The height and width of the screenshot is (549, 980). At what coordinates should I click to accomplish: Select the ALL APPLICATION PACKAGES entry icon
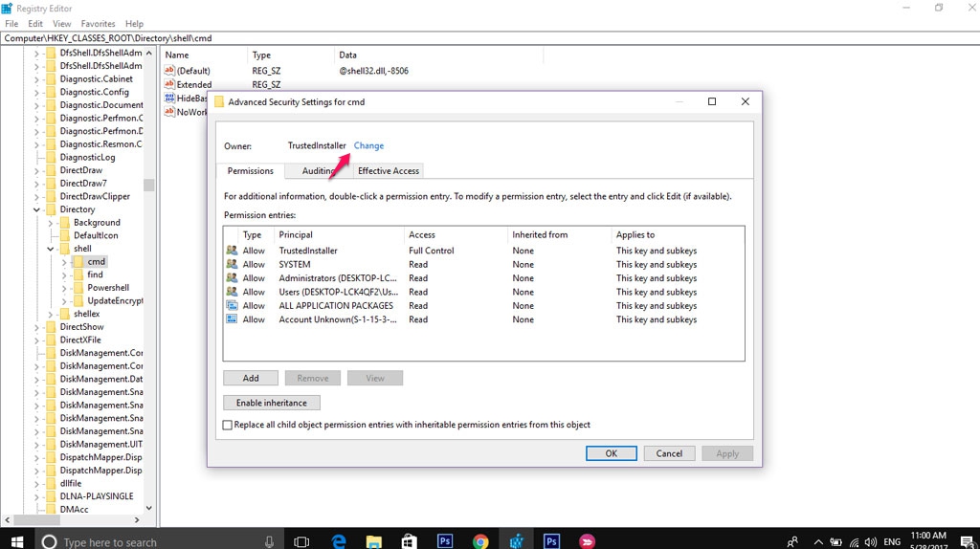point(232,306)
